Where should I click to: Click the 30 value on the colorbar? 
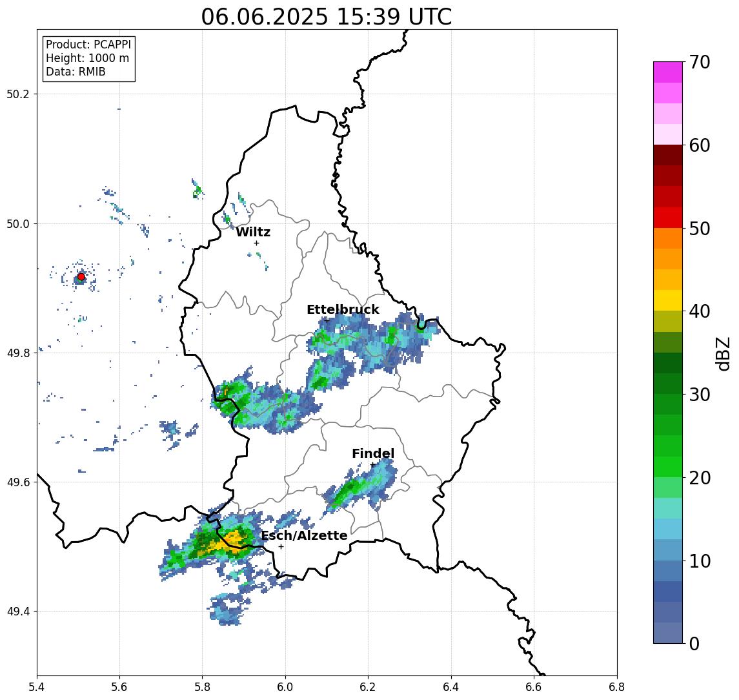(700, 395)
